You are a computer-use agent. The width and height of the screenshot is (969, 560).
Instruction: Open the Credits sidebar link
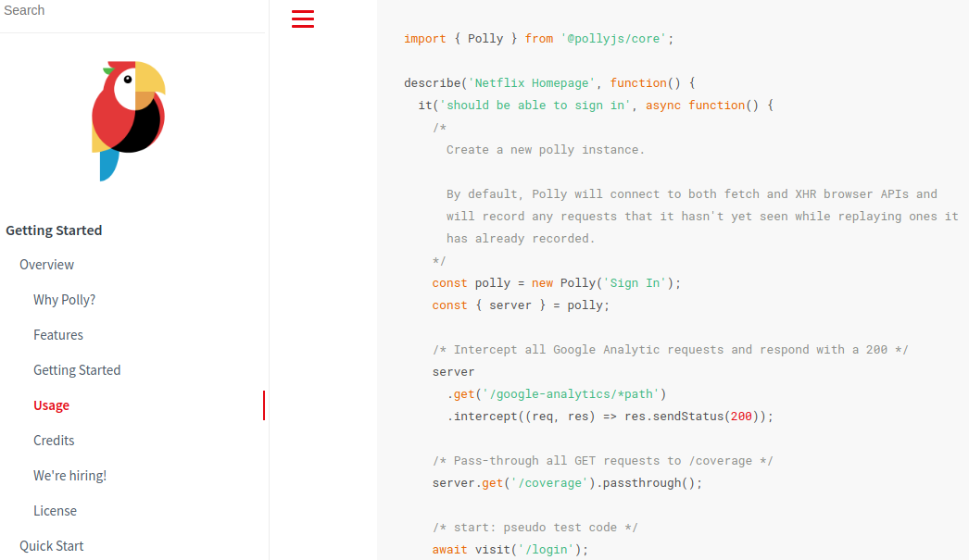[54, 441]
